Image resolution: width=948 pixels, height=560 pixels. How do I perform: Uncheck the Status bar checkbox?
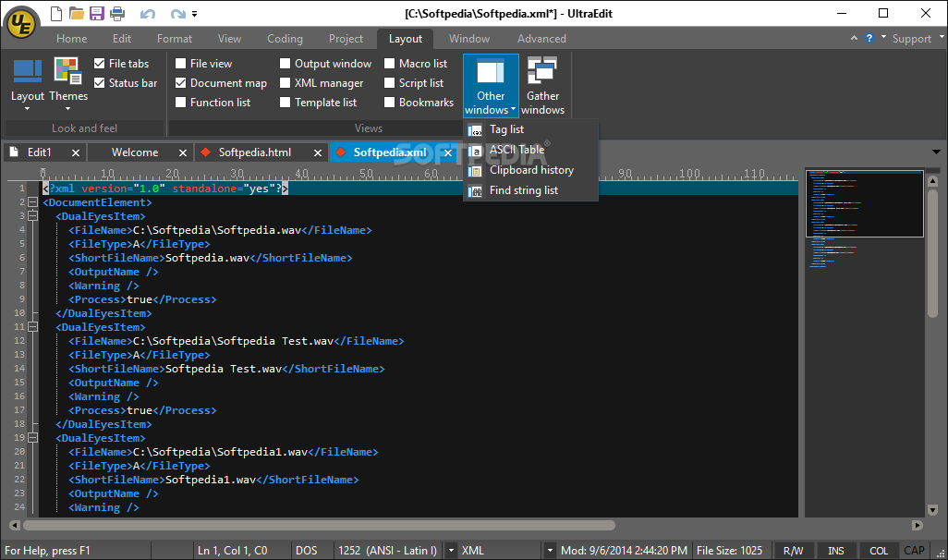point(100,83)
